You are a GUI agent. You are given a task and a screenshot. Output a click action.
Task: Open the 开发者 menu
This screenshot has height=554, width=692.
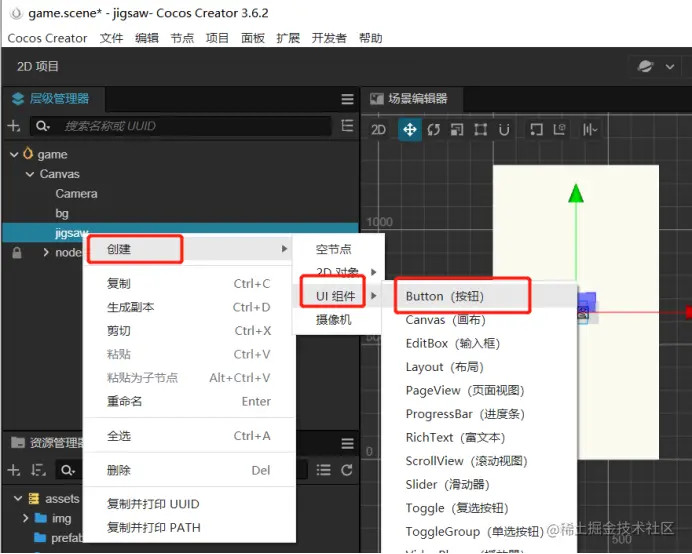click(x=329, y=38)
